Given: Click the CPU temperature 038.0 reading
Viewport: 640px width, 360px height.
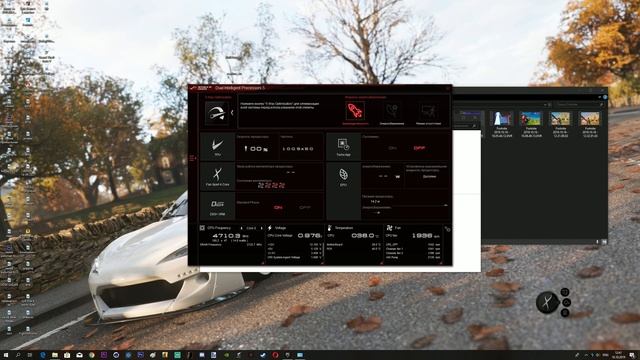Looking at the screenshot, I should pyautogui.click(x=365, y=236).
